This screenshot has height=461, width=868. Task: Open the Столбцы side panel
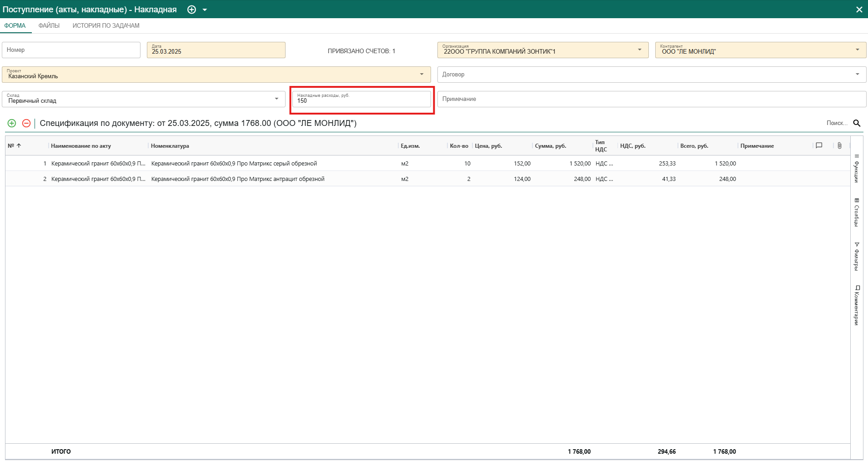pyautogui.click(x=857, y=212)
